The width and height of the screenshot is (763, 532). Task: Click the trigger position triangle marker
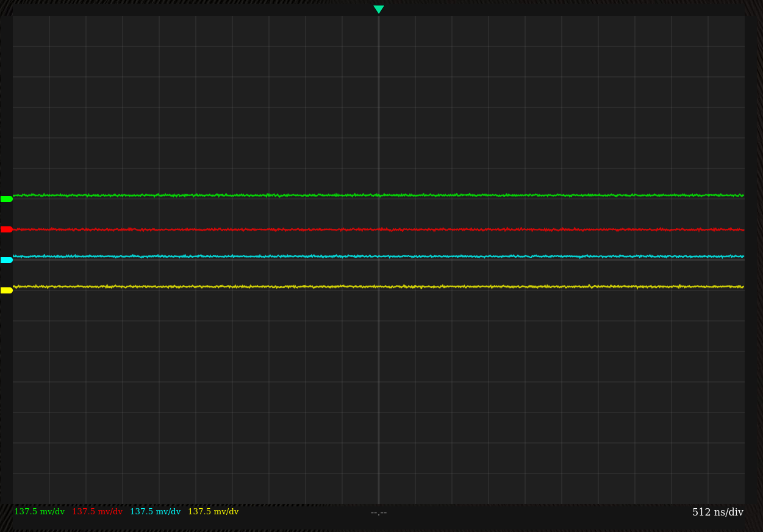[379, 9]
